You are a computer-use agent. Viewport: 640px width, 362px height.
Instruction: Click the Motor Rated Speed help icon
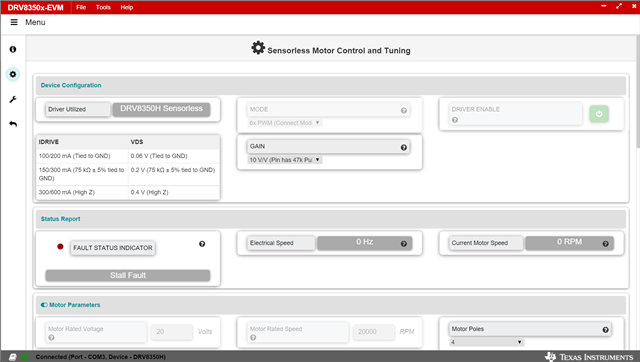[253, 338]
